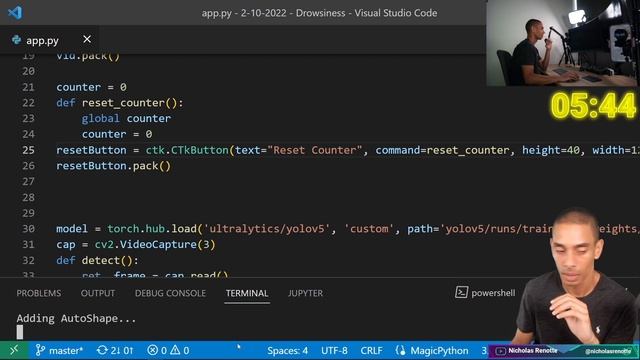Viewport: 640px width, 360px height.
Task: Click the sync changes circular arrows icon
Action: (102, 350)
